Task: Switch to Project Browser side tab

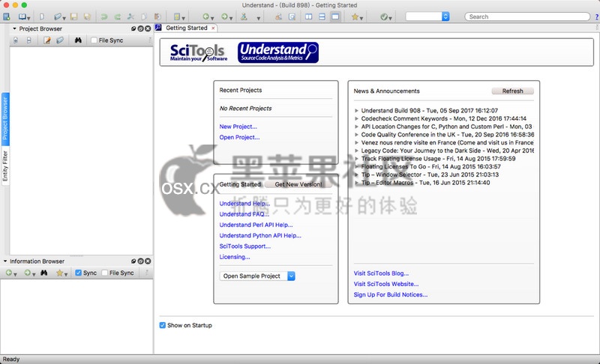Action: (x=5, y=119)
